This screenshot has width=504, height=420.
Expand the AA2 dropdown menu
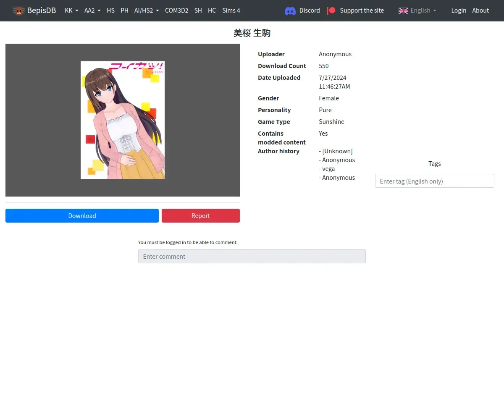[x=92, y=10]
